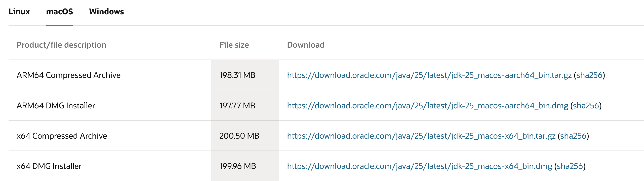The image size is (644, 181).
Task: Click the x64 DMG Installer description text
Action: (x=49, y=166)
